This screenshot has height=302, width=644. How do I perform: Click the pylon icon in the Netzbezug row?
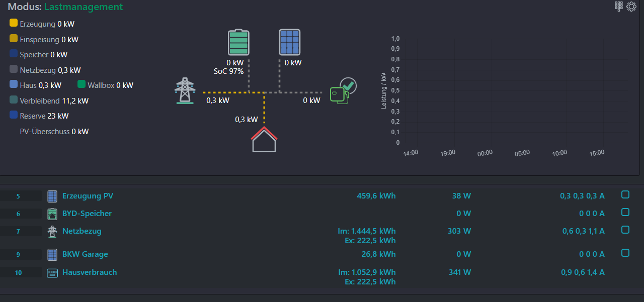tap(52, 232)
